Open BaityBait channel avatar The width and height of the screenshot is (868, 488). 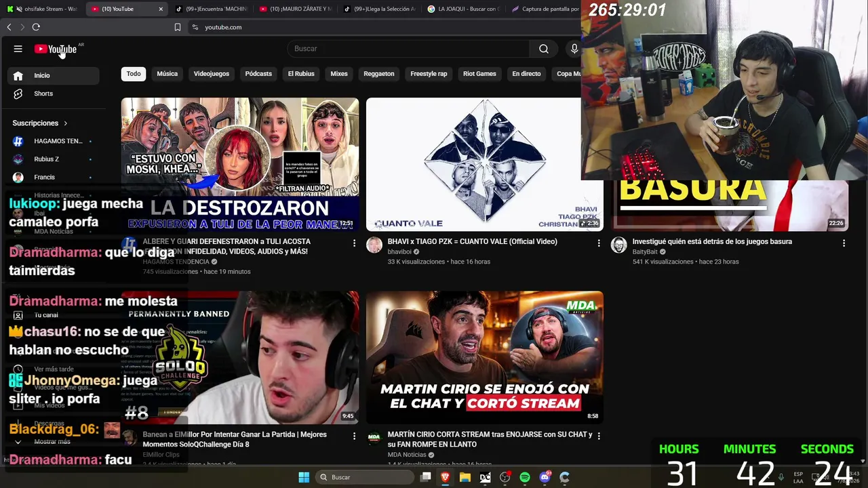point(618,245)
